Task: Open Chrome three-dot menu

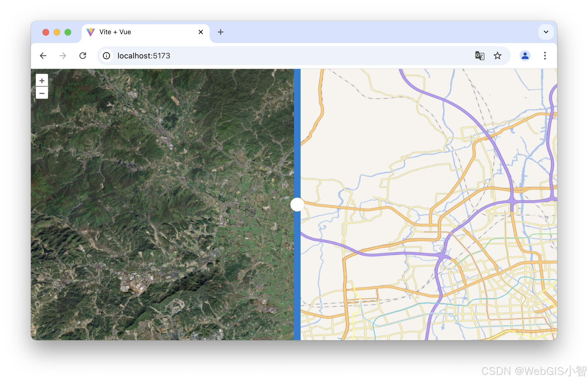Action: (x=545, y=56)
